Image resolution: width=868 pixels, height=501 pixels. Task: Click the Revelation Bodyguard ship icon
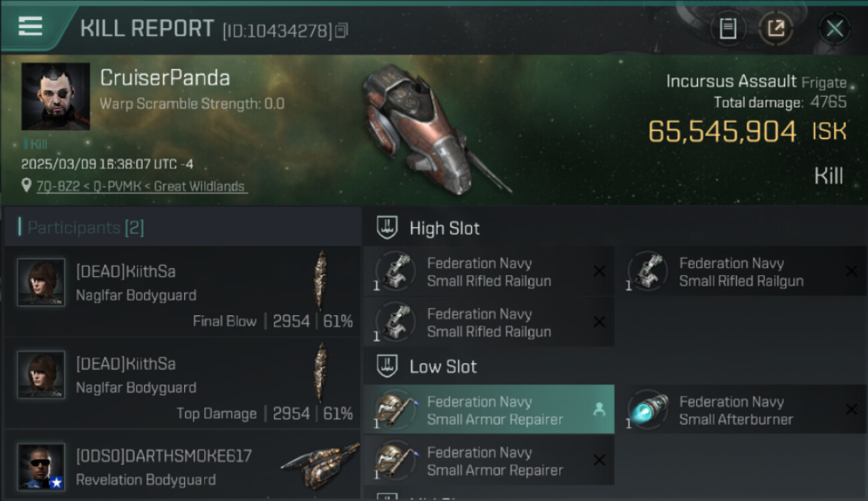319,466
